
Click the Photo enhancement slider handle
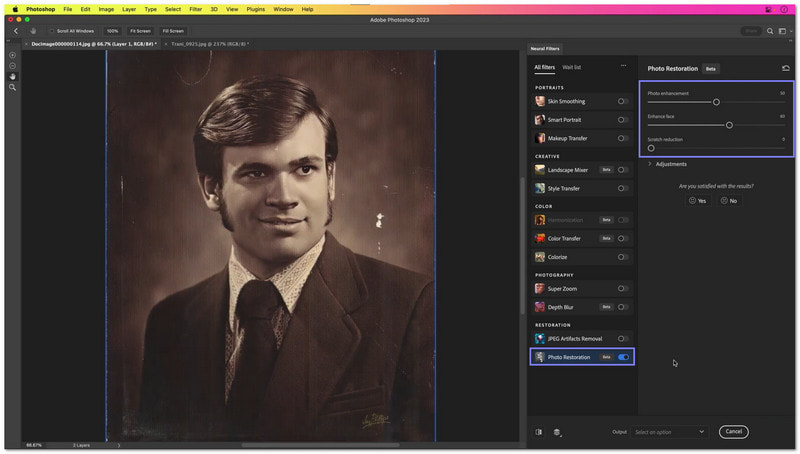(716, 102)
